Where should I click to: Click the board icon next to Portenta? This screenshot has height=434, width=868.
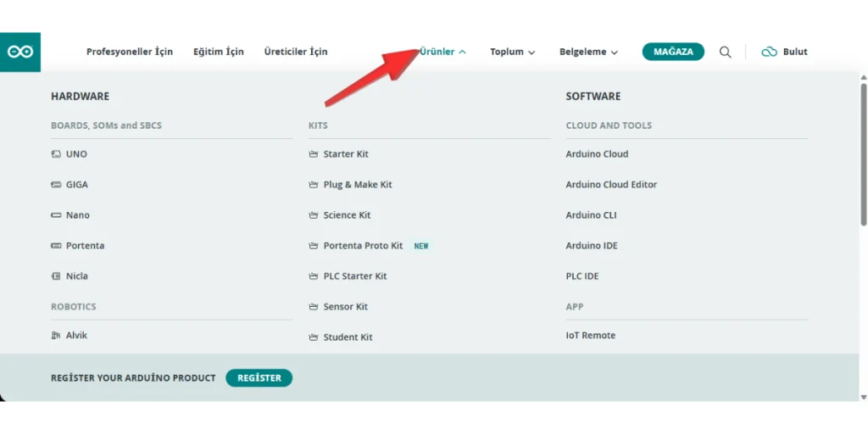[56, 246]
